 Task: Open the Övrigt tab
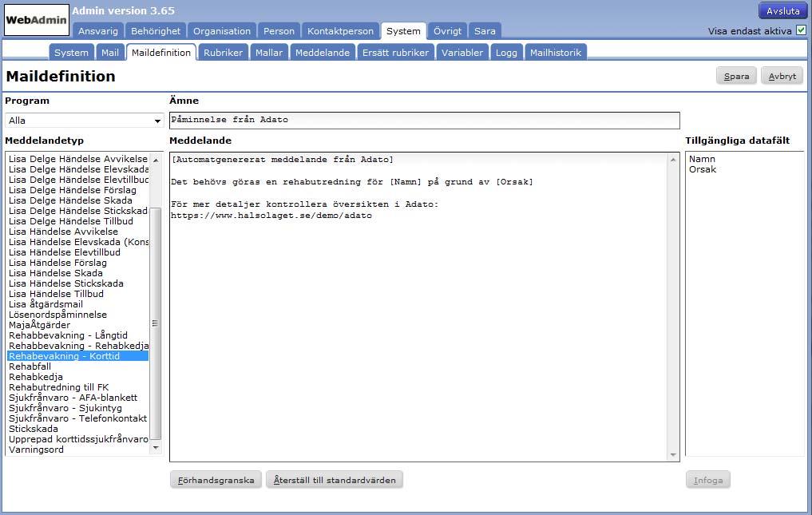[x=447, y=31]
